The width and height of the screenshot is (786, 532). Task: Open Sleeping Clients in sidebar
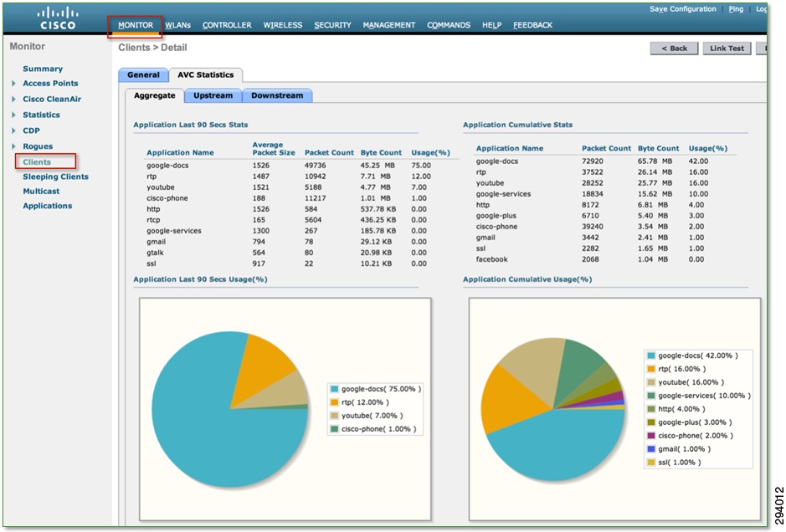point(55,176)
